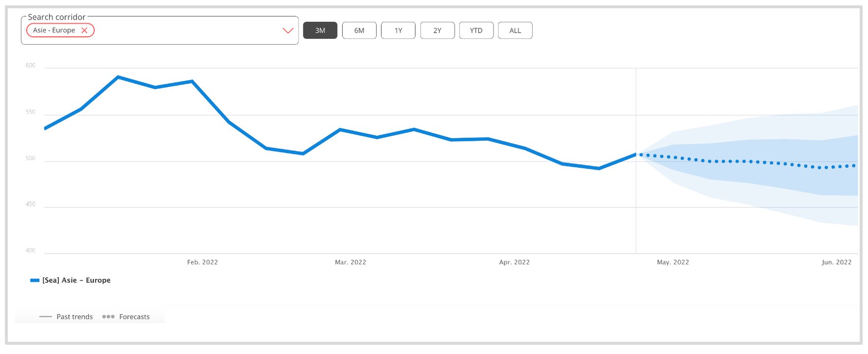Switch to the 1Y time range
The height and width of the screenshot is (354, 868).
398,30
